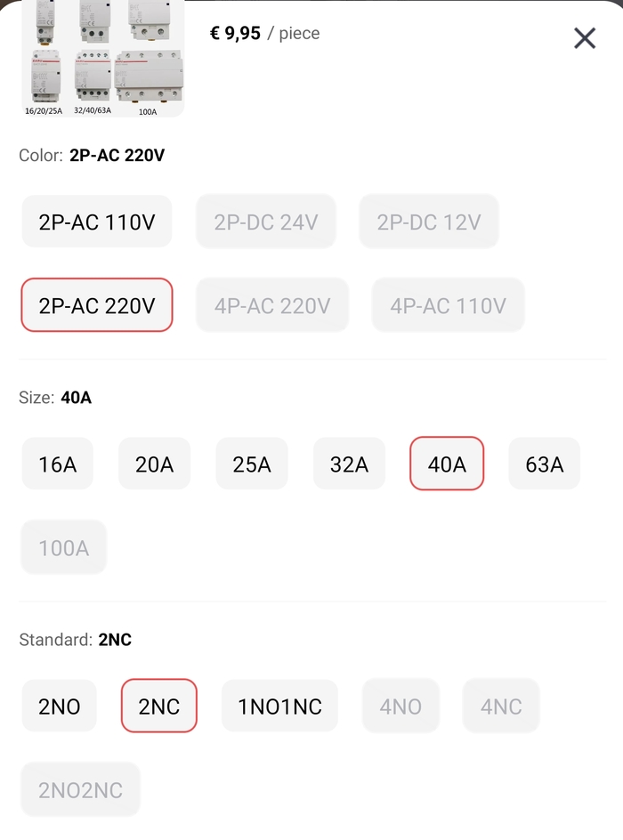
Task: Close the product options panel
Action: [584, 38]
